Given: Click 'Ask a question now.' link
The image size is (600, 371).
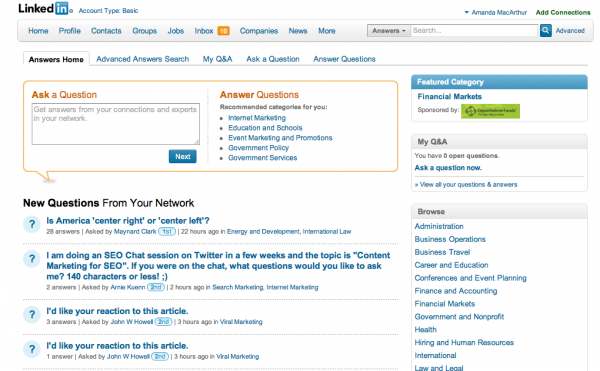Looking at the screenshot, I should tap(448, 168).
